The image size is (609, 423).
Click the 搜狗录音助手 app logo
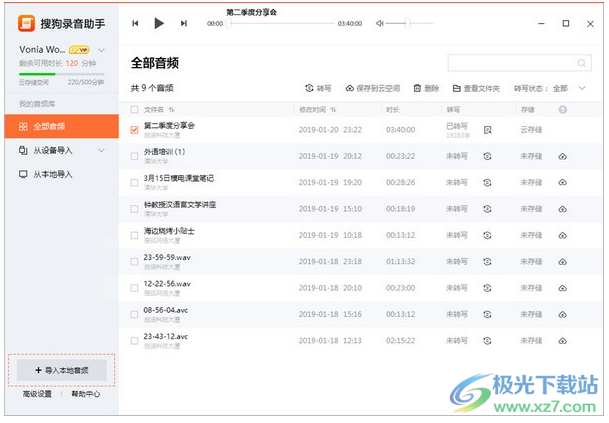(26, 23)
